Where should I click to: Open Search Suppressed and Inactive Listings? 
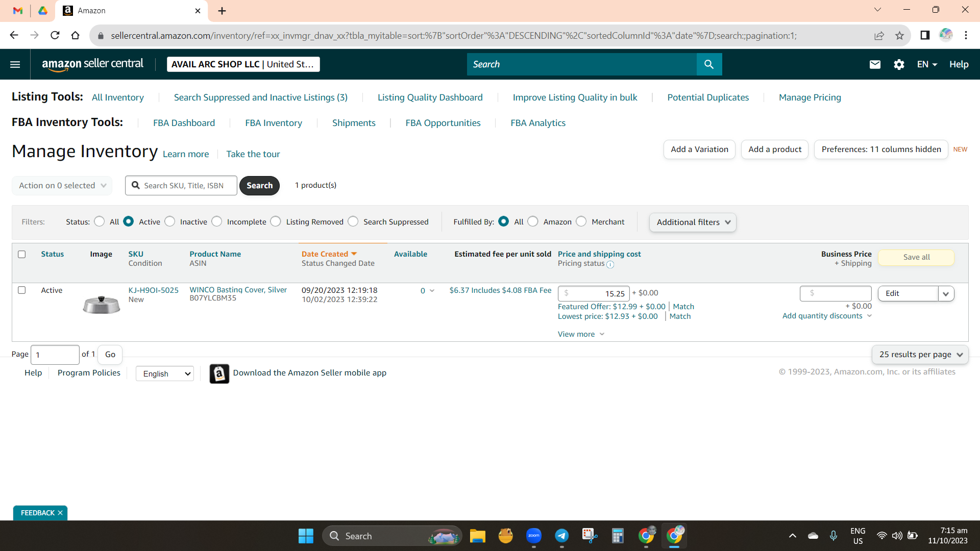(261, 97)
